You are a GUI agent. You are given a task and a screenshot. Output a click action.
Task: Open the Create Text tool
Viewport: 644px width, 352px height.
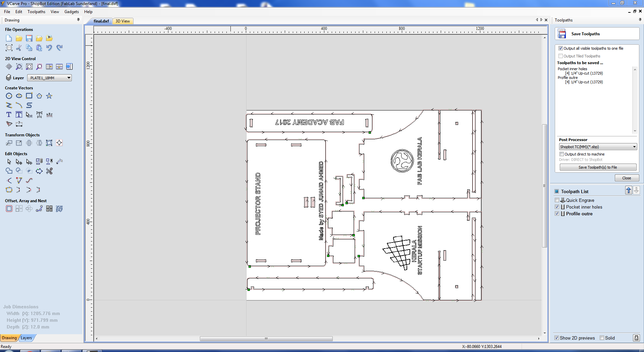9,115
